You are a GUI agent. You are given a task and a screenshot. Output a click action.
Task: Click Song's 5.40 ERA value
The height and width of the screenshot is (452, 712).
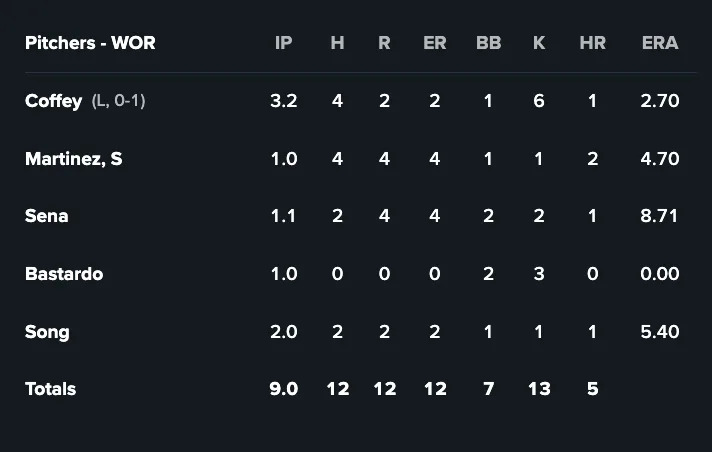click(660, 332)
